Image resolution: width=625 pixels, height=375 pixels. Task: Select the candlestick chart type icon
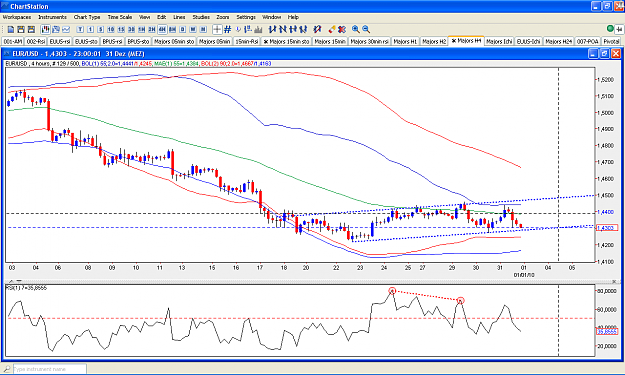point(45,29)
